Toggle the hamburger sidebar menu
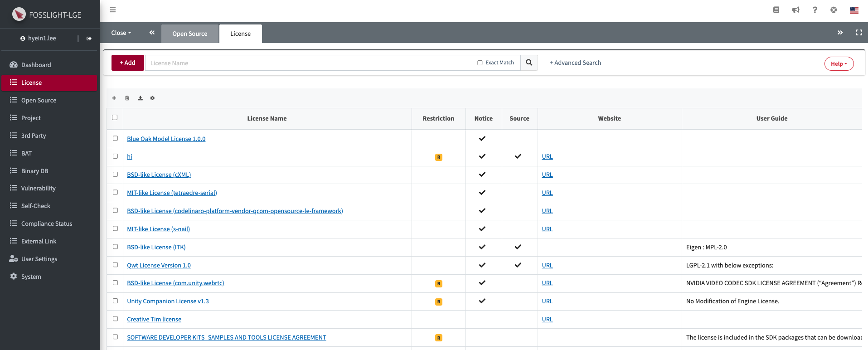 [x=113, y=10]
